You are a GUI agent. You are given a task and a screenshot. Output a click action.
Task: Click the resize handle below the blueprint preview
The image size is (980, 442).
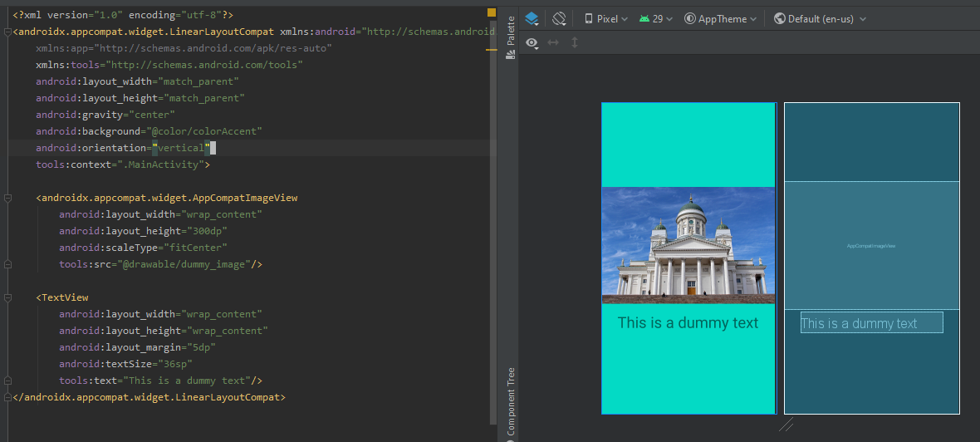786,425
